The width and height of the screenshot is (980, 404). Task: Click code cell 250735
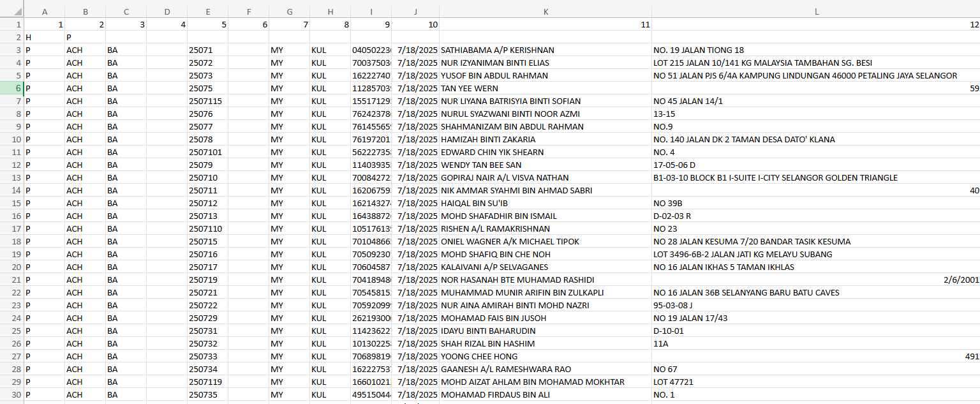207,394
